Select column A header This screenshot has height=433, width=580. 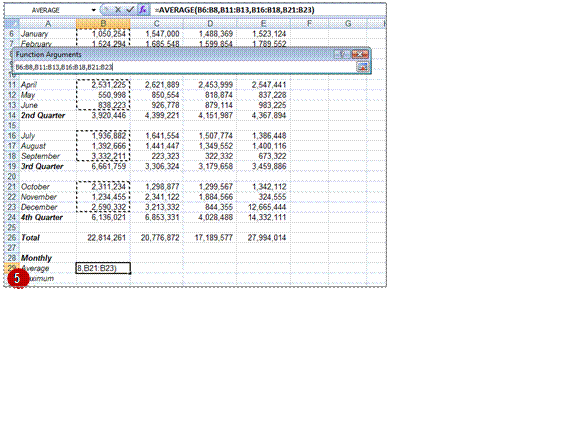(48, 24)
